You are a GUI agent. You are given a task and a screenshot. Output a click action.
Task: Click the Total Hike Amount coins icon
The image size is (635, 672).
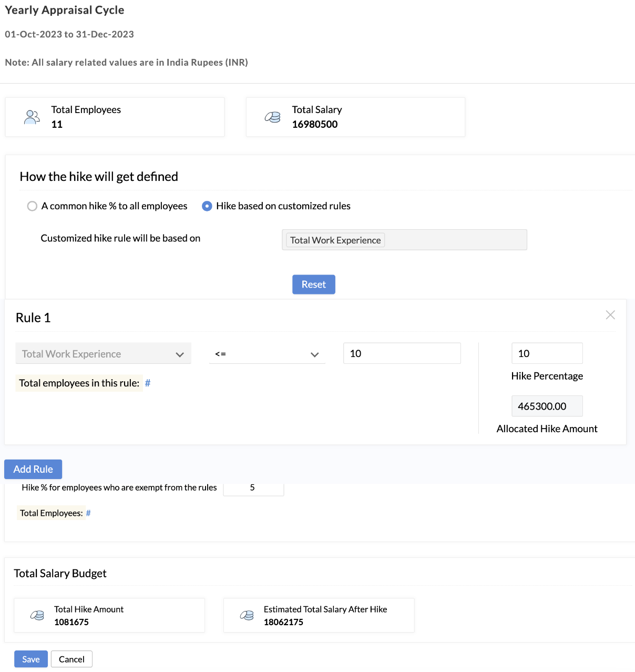click(37, 615)
